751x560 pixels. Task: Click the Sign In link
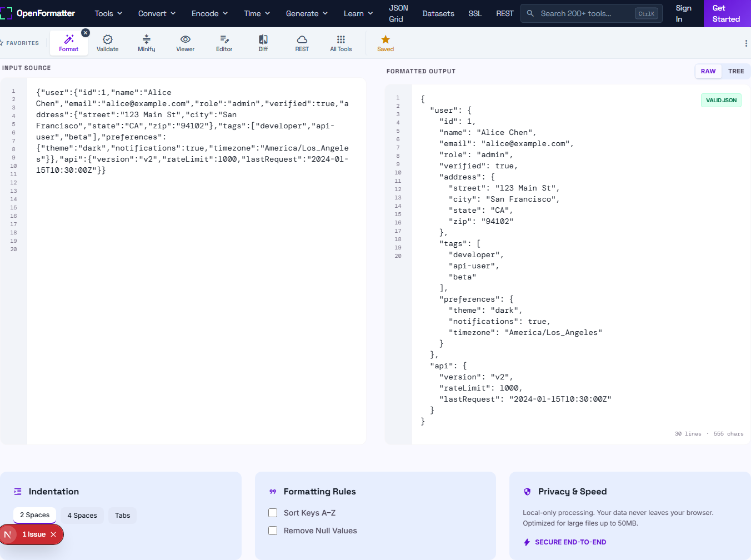tap(683, 13)
